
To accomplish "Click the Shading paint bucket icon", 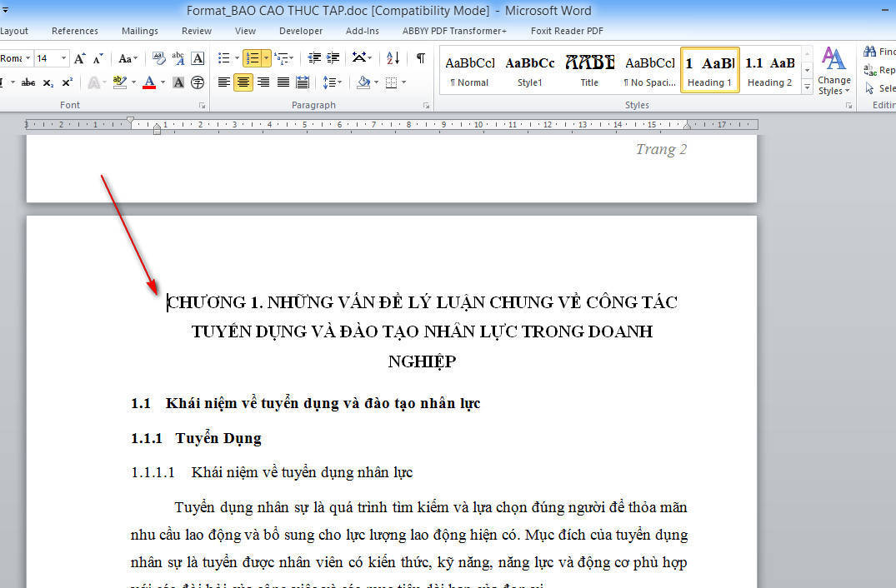I will pos(363,82).
